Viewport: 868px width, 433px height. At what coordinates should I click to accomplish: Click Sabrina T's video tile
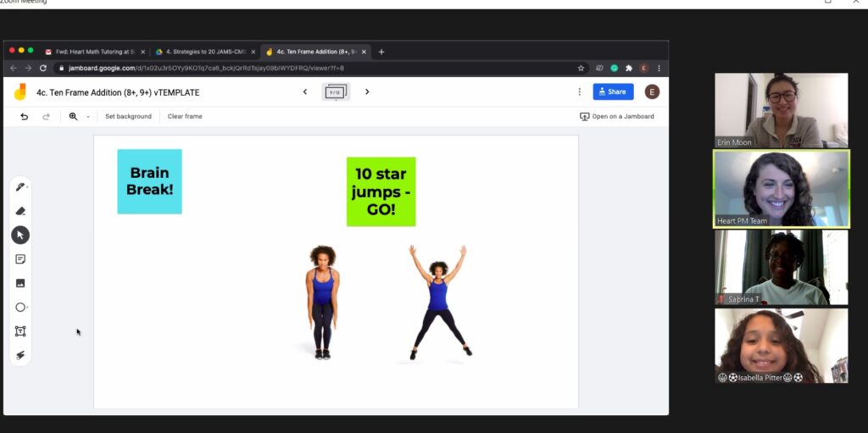pos(781,268)
